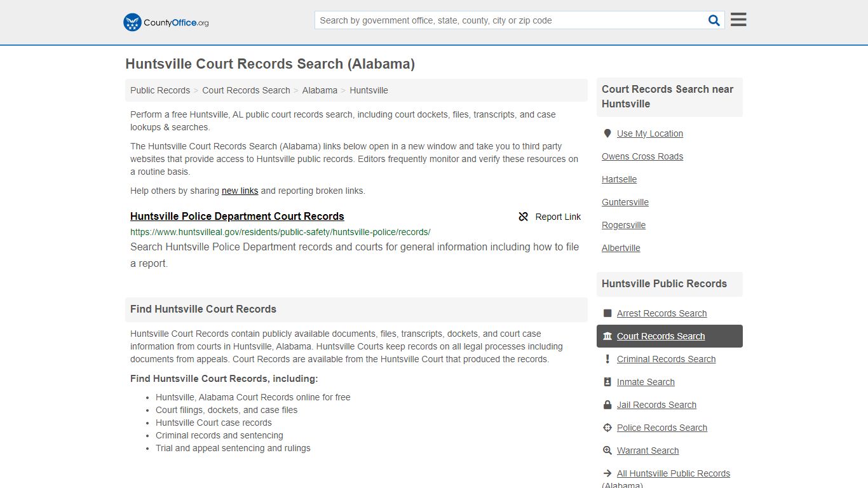
Task: Click the padlock icon for Jail Records
Action: point(607,405)
